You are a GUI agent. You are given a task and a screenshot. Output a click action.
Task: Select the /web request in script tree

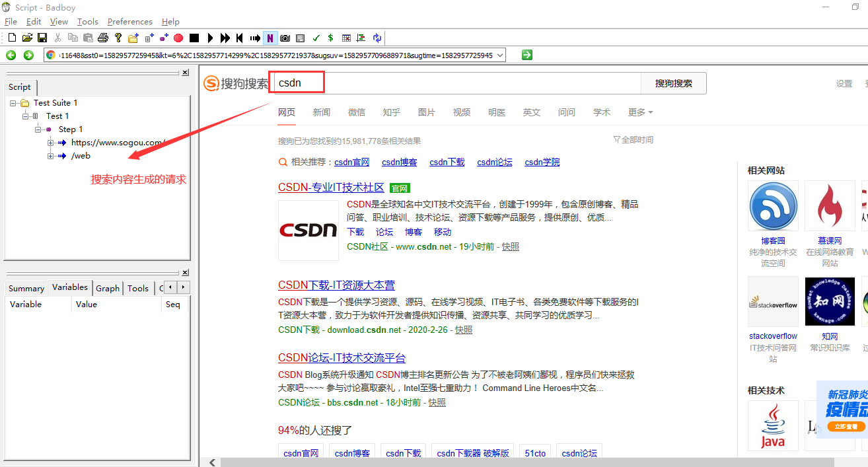pos(81,156)
